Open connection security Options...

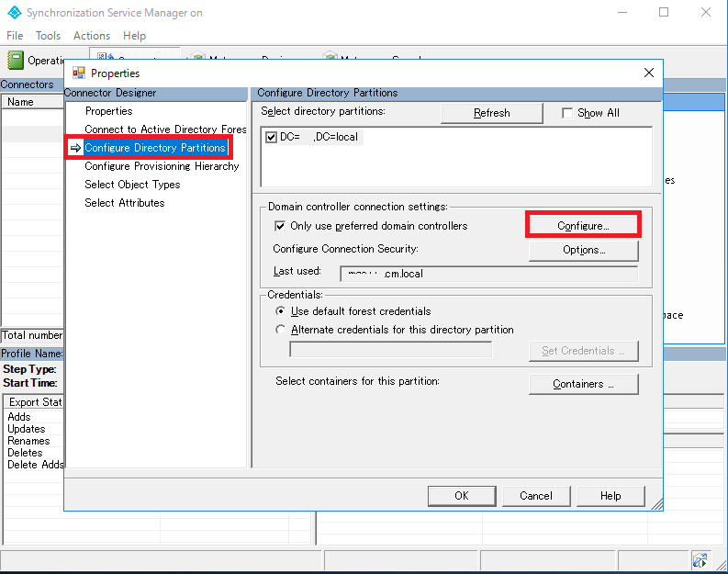[584, 251]
